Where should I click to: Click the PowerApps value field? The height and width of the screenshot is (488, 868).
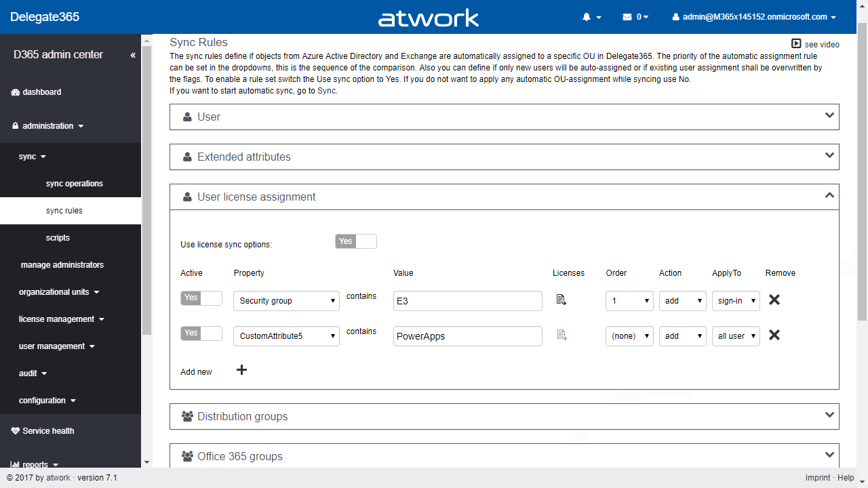tap(468, 336)
